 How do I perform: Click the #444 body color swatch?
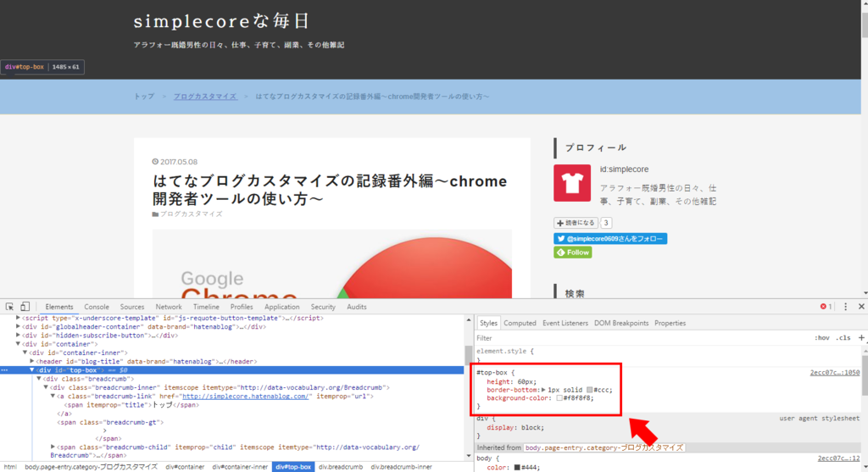(x=517, y=468)
